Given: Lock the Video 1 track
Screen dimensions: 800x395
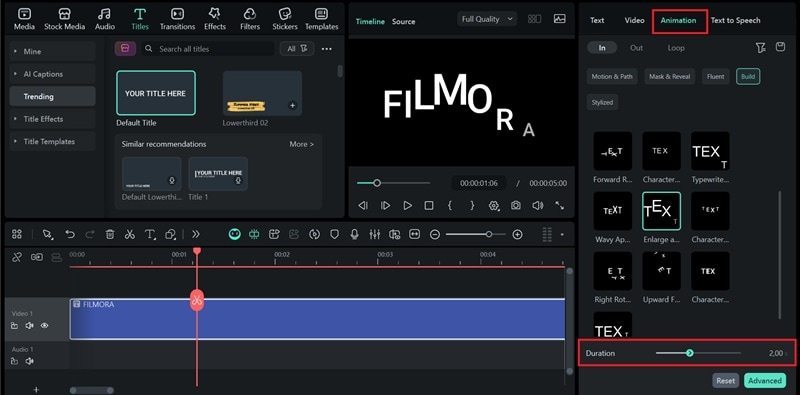Looking at the screenshot, I should pos(14,326).
